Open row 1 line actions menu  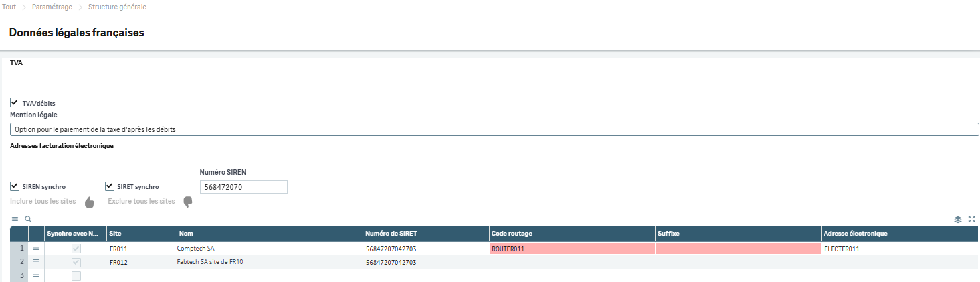click(36, 249)
